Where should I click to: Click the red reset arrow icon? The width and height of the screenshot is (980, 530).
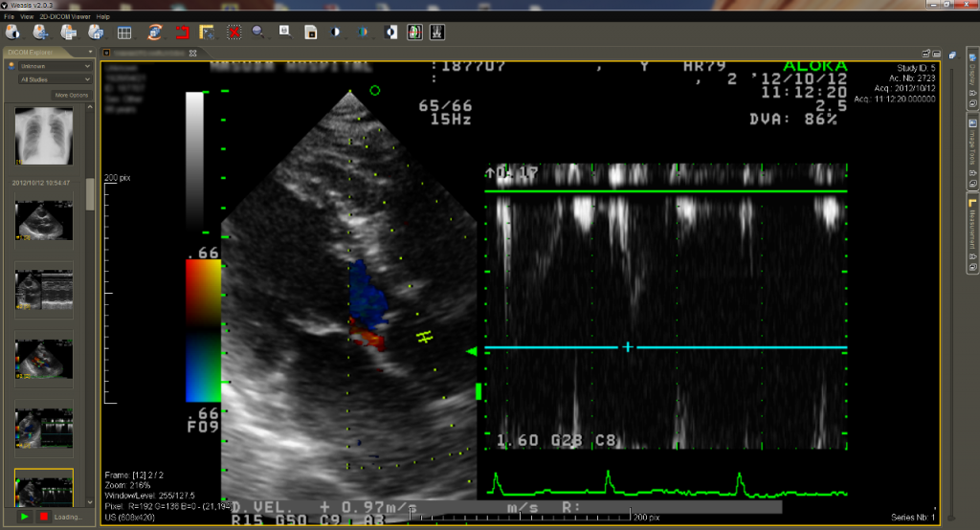pos(182,33)
